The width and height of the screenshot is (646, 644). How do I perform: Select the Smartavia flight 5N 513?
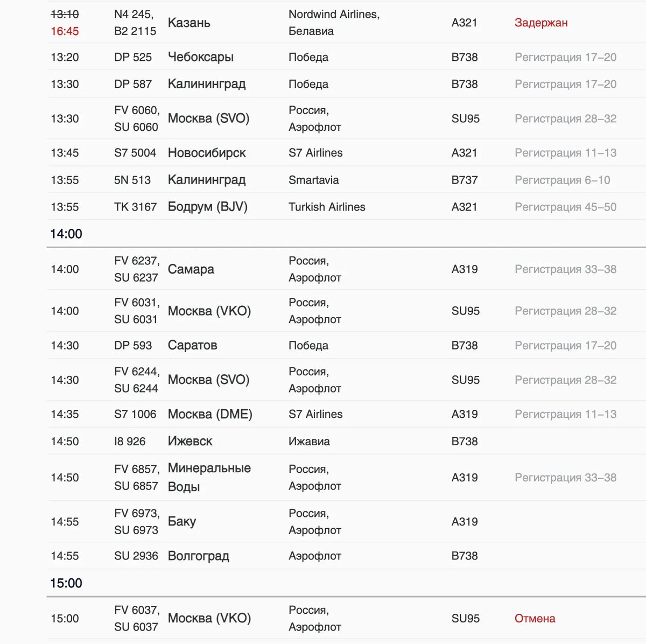346,180
